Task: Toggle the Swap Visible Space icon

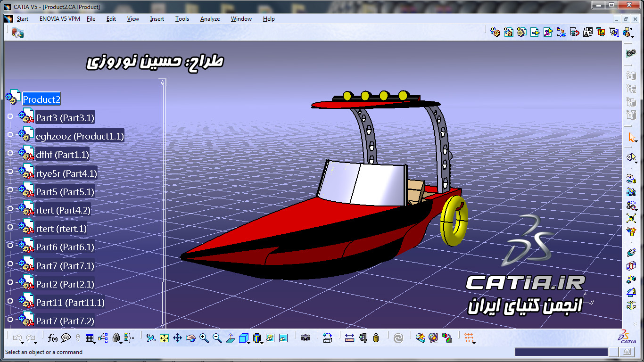Action: [x=283, y=337]
